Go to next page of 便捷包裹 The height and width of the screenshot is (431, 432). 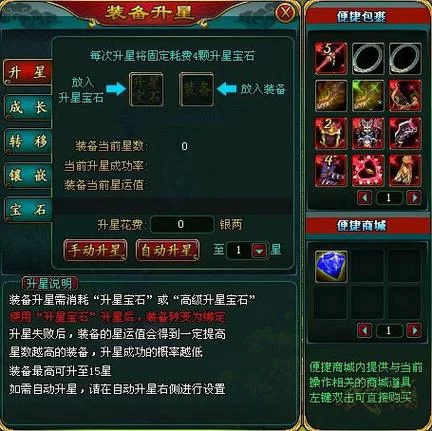click(414, 197)
